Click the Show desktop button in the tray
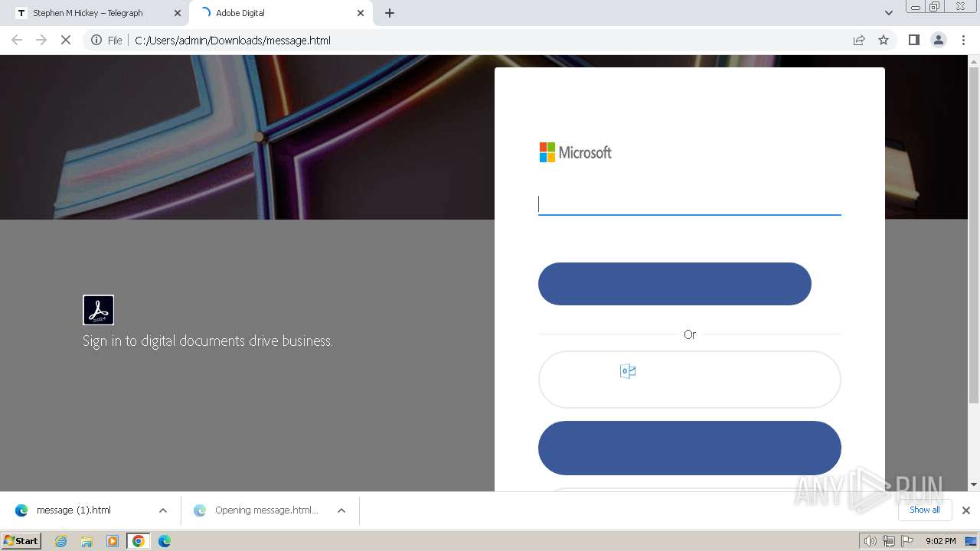This screenshot has height=551, width=980. 971,541
